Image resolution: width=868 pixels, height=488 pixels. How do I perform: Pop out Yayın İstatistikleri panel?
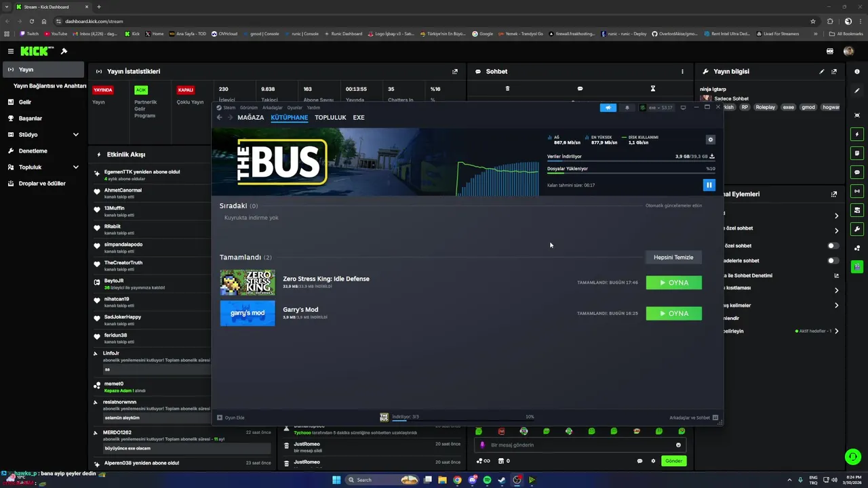point(455,71)
